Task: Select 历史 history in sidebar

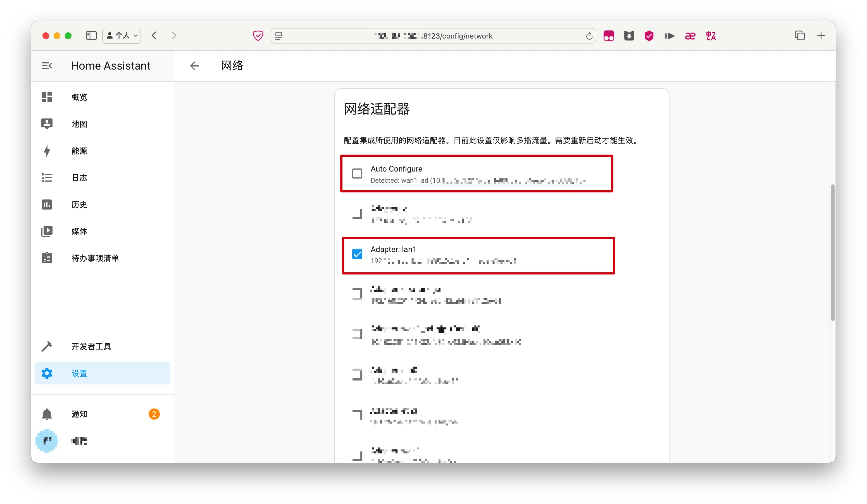Action: tap(79, 204)
